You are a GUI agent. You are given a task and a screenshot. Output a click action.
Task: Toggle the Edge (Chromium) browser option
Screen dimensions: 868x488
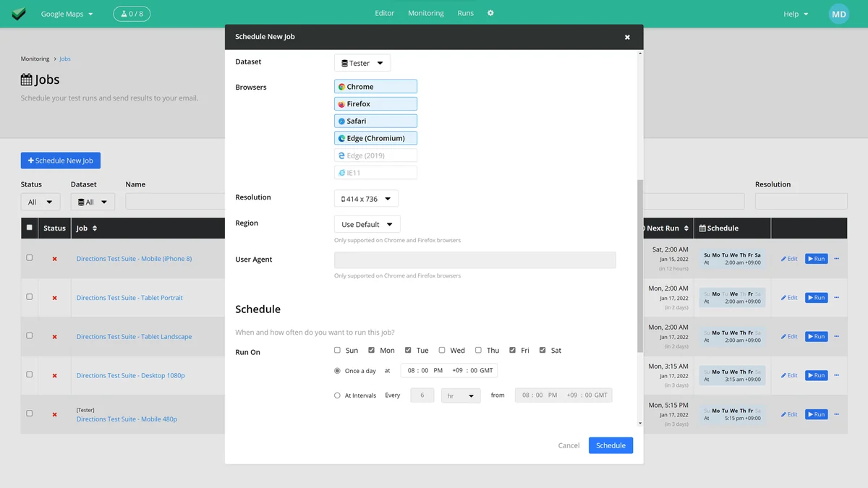point(375,138)
